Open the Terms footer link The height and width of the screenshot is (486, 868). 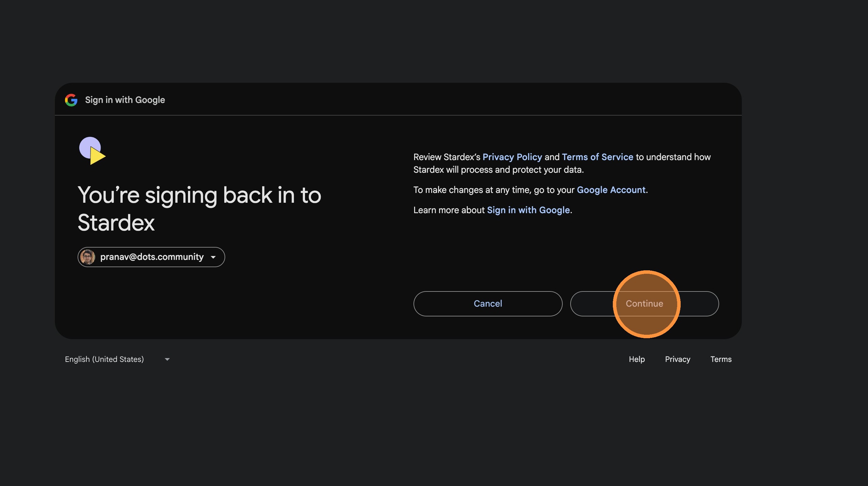[x=721, y=359]
